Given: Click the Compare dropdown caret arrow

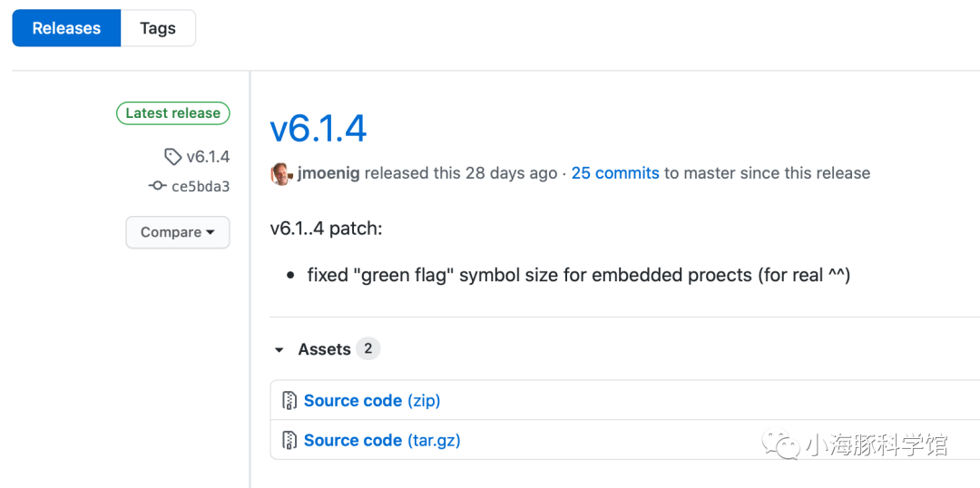Looking at the screenshot, I should 210,232.
